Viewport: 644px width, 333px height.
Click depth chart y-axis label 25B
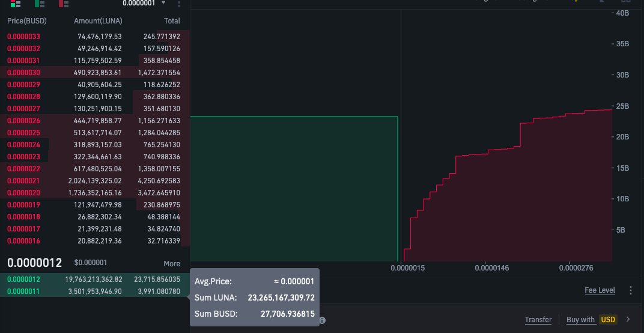[622, 106]
